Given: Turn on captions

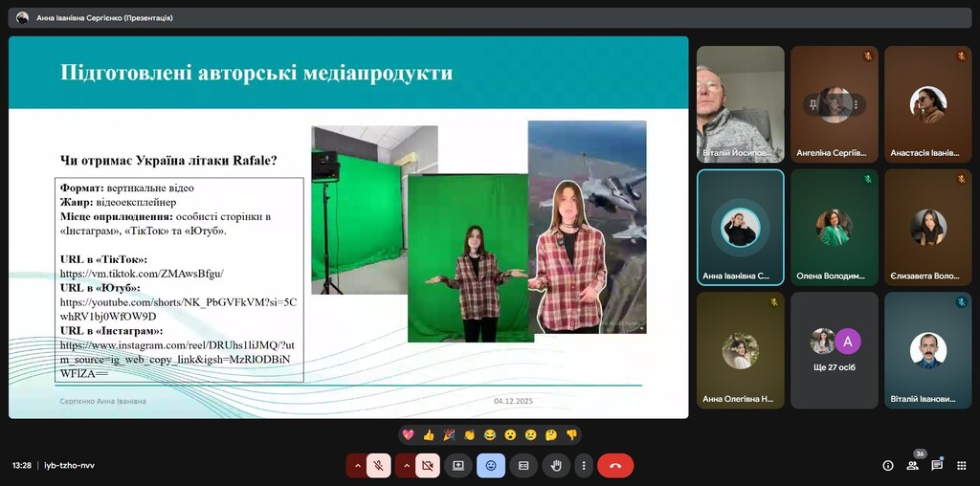Looking at the screenshot, I should [523, 466].
